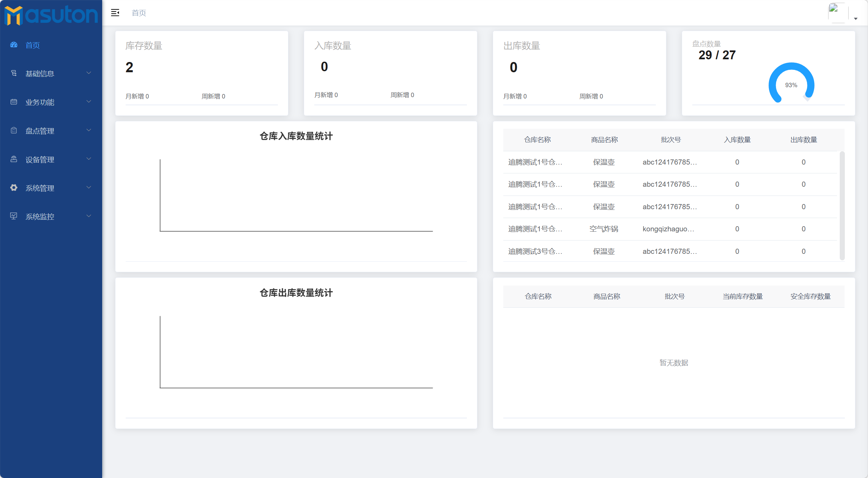The image size is (868, 478).
Task: Expand the 基础信息 menu chevron
Action: click(89, 73)
